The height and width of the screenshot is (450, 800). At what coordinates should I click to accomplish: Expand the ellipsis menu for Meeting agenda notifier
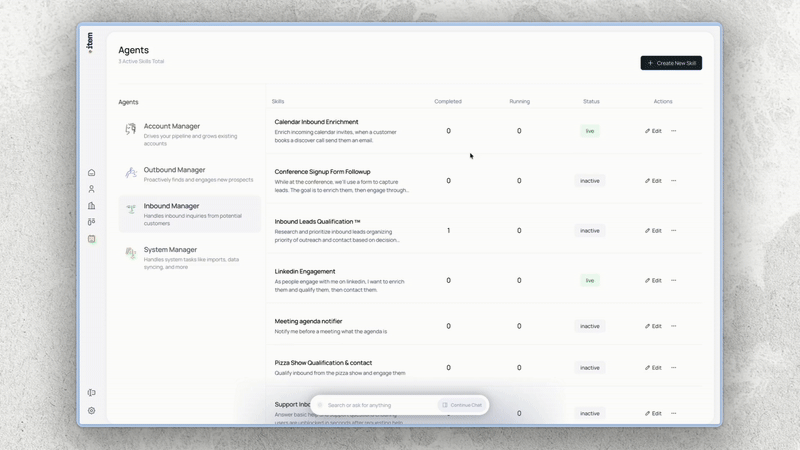tap(674, 326)
